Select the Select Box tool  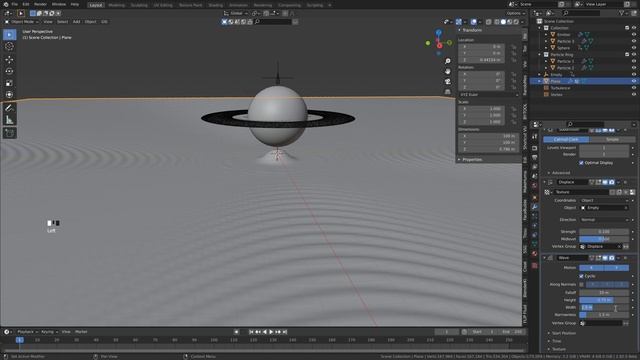click(9, 35)
